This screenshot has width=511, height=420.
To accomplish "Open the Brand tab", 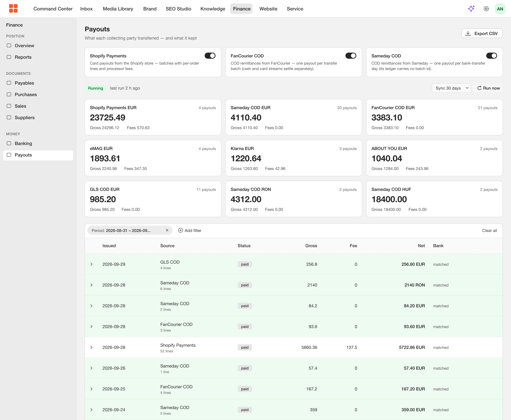I will pyautogui.click(x=150, y=9).
